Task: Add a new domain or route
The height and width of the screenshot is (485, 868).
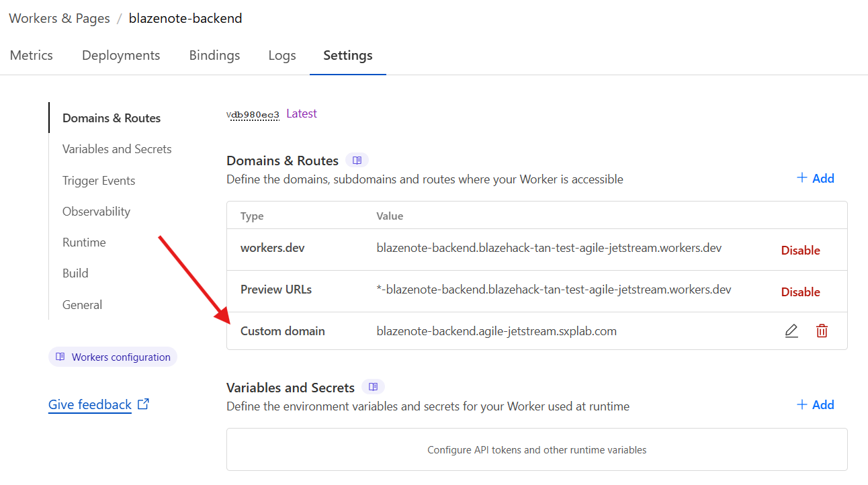Action: tap(815, 178)
